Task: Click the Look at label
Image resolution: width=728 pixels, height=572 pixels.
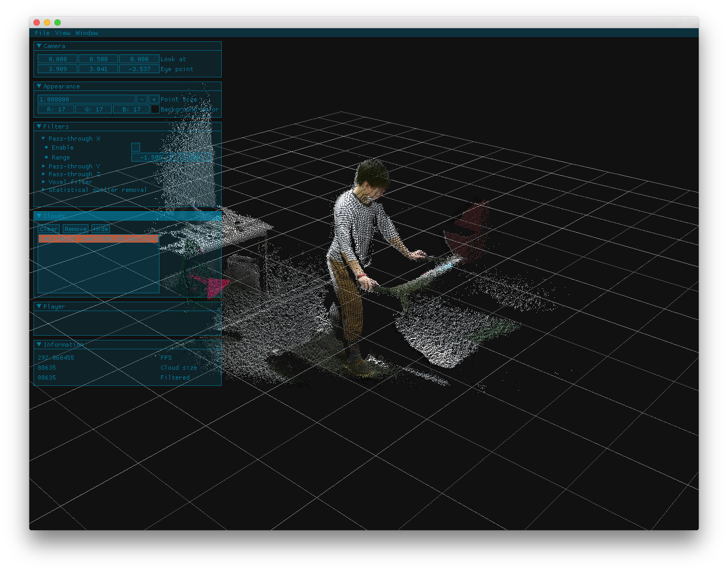Action: 173,59
